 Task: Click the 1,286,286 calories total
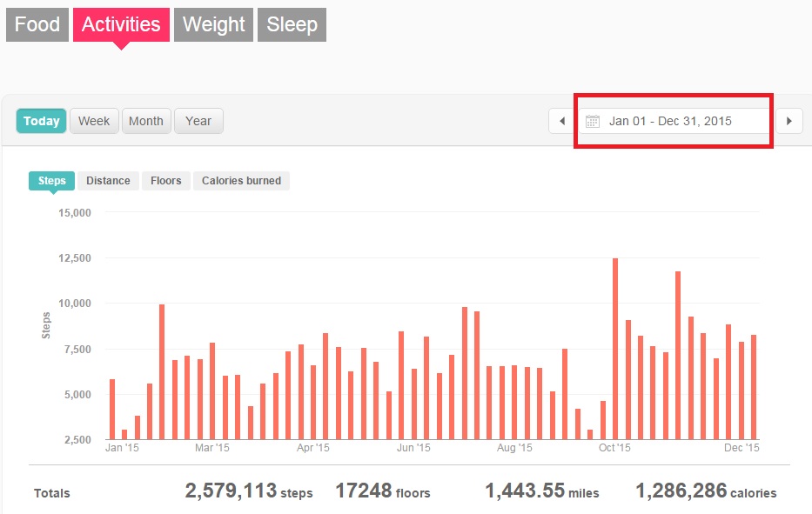tap(706, 491)
